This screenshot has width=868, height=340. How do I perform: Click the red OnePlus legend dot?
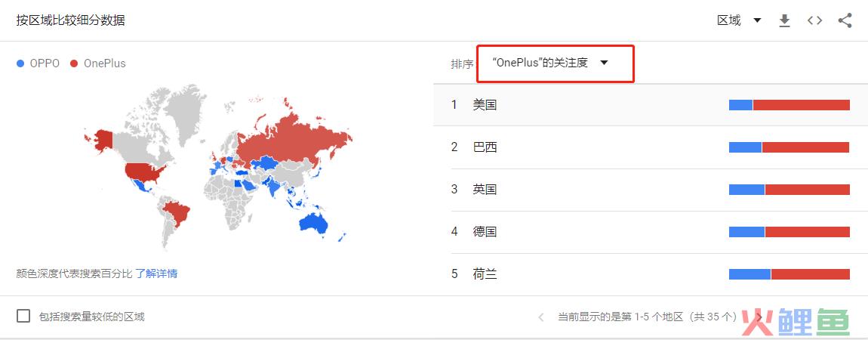click(74, 63)
